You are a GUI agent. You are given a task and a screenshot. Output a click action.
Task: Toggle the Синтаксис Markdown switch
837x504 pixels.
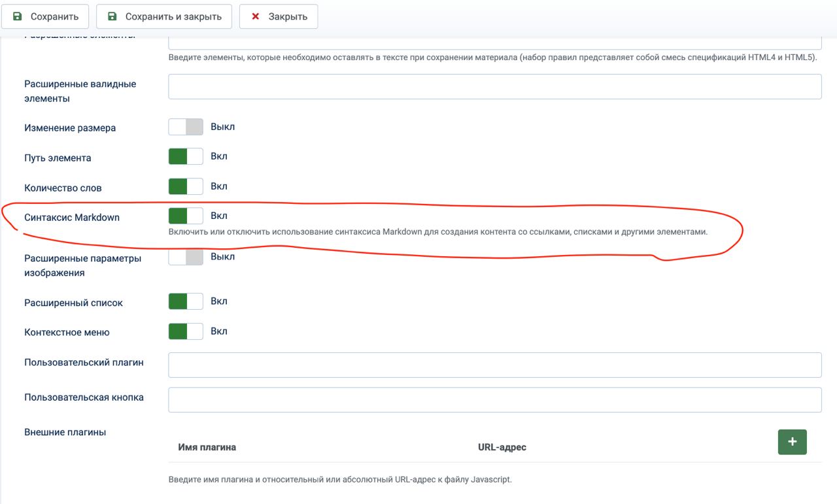[x=186, y=216]
